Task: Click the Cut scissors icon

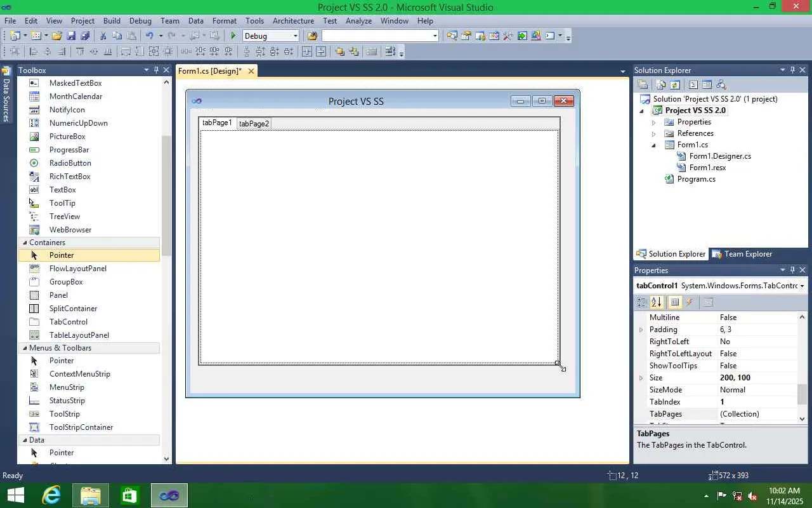Action: click(x=103, y=36)
